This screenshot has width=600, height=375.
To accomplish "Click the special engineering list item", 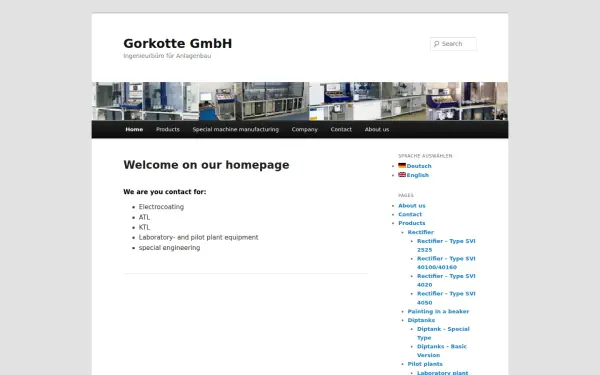I will tap(170, 248).
